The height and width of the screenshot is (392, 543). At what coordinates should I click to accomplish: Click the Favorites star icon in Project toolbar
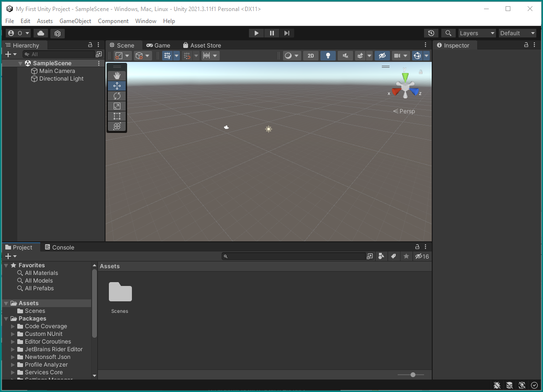pos(406,256)
